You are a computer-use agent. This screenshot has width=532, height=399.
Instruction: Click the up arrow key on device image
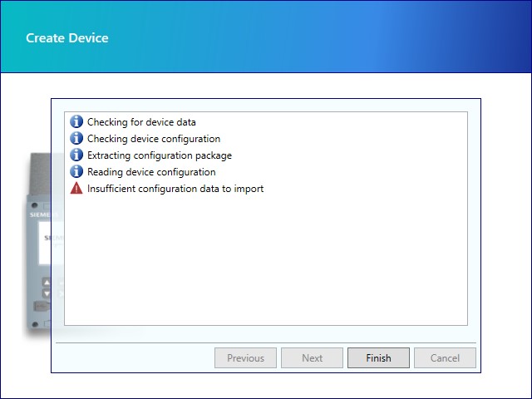[47, 282]
